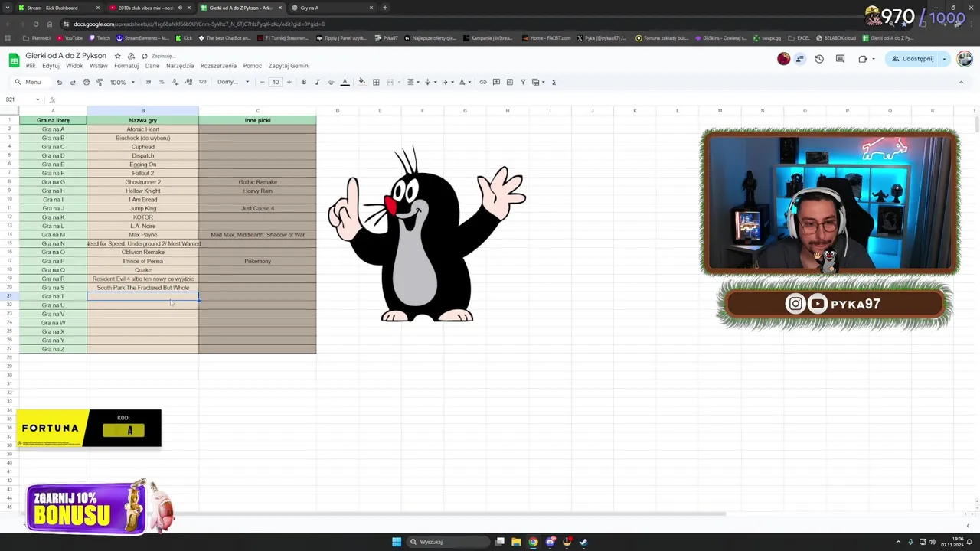Open Chrome from the taskbar
The height and width of the screenshot is (551, 980).
(x=533, y=542)
